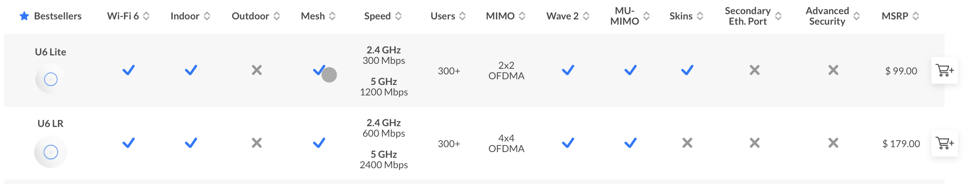Click the Bestsellers star icon
This screenshot has width=980, height=184.
tap(24, 16)
